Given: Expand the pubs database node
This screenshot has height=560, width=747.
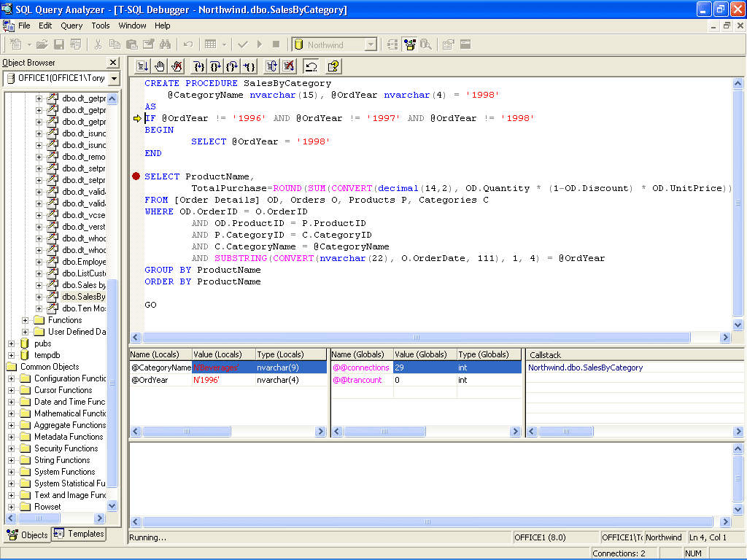Looking at the screenshot, I should 11,343.
